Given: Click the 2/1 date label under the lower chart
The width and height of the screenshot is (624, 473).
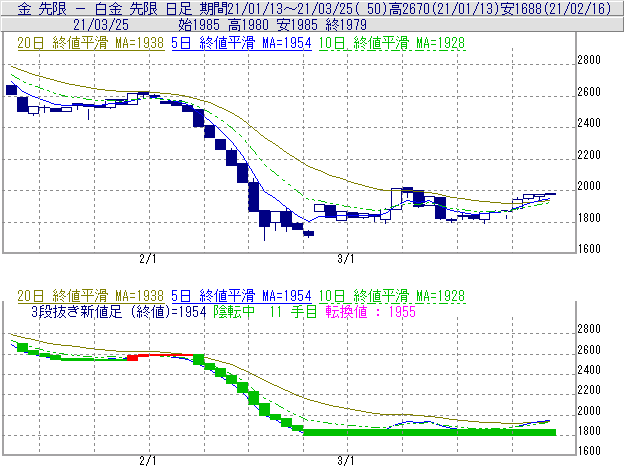Looking at the screenshot, I should [148, 461].
